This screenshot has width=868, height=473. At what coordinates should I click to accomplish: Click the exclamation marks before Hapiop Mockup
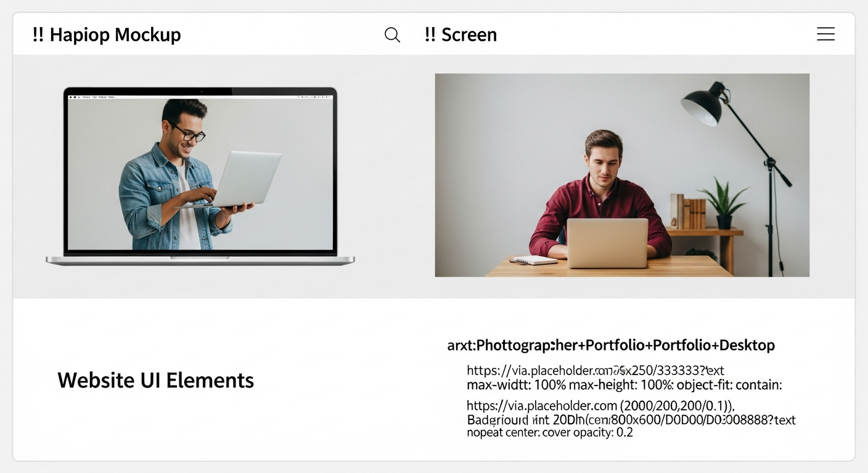(38, 35)
